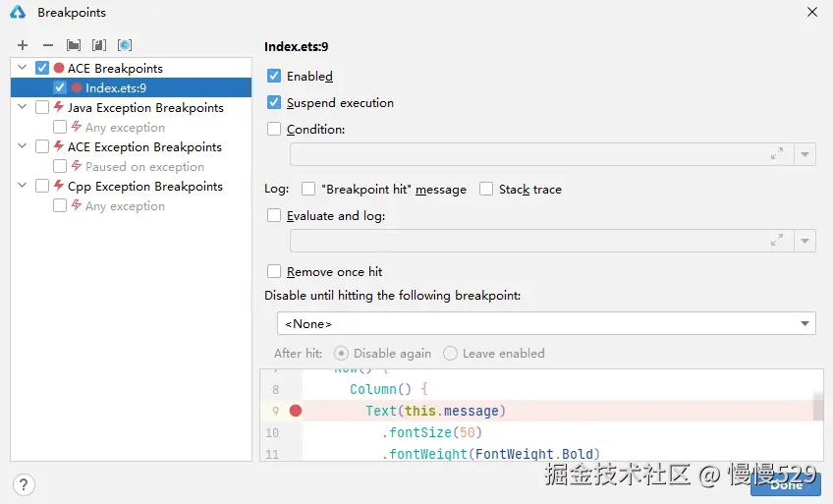Click Java Exception Breakpoints lightning icon

(x=59, y=107)
